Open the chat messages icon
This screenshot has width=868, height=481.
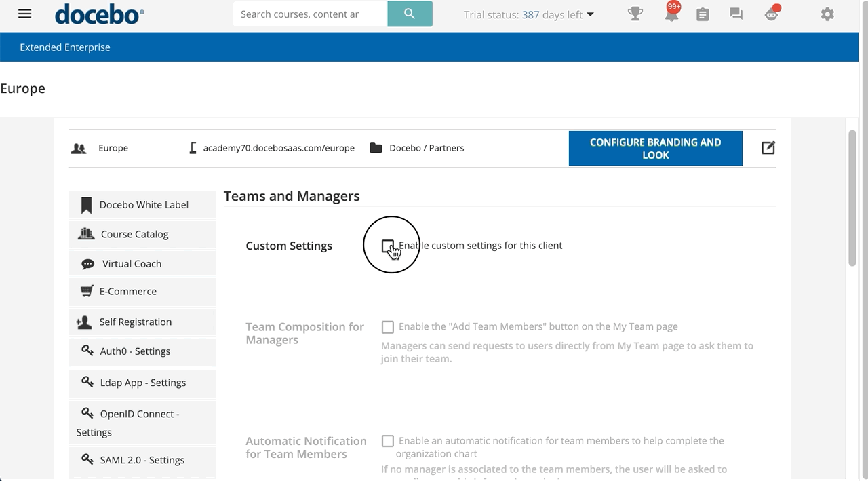tap(736, 14)
